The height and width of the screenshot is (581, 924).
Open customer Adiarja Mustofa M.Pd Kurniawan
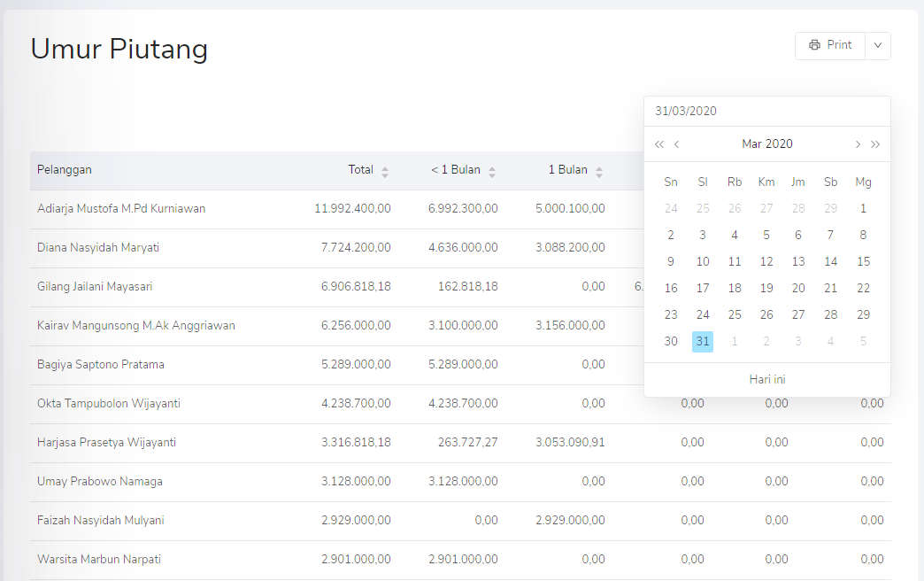[121, 209]
